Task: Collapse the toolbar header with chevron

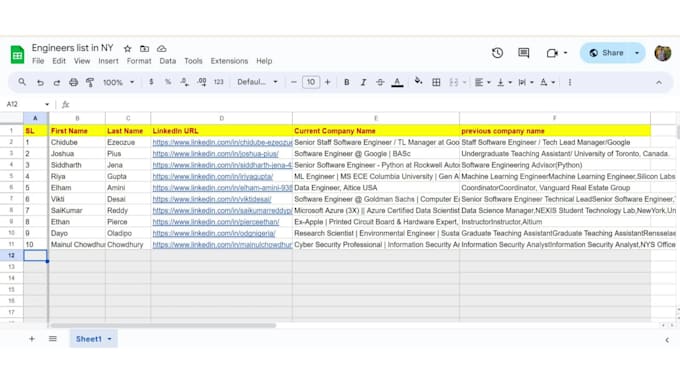Action: click(659, 82)
